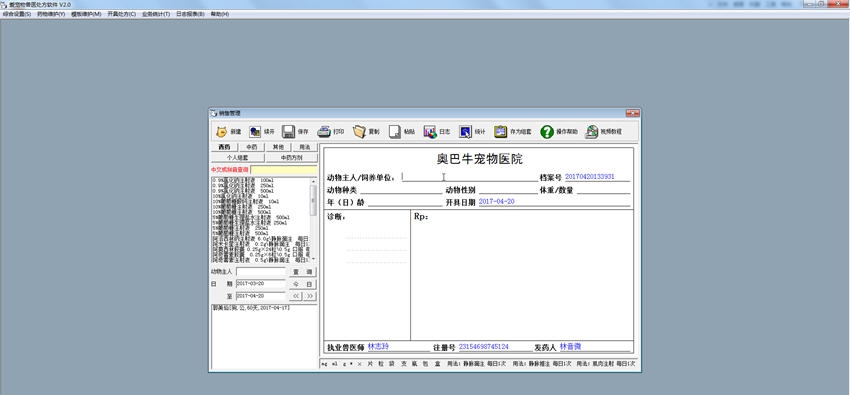Viewport: 850px width, 395px height.
Task: Insert the 盒 unit from bottom bar
Action: (437, 364)
